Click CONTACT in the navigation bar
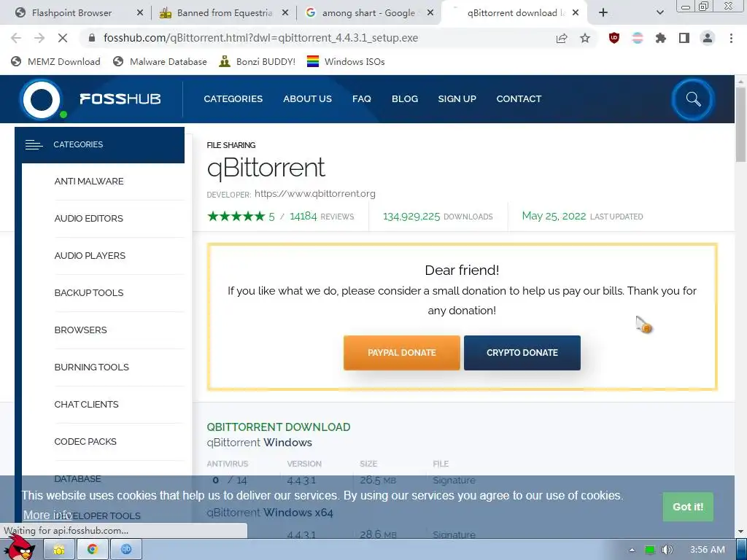The image size is (747, 560). pyautogui.click(x=519, y=99)
